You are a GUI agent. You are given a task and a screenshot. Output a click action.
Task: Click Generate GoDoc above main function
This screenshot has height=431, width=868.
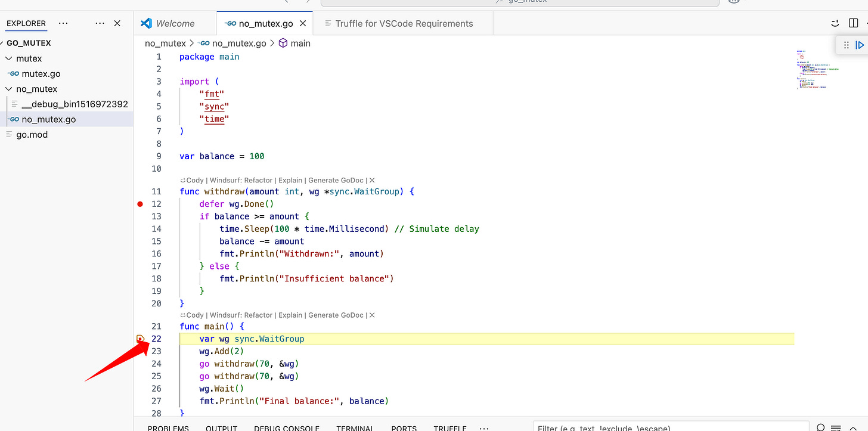(x=336, y=315)
